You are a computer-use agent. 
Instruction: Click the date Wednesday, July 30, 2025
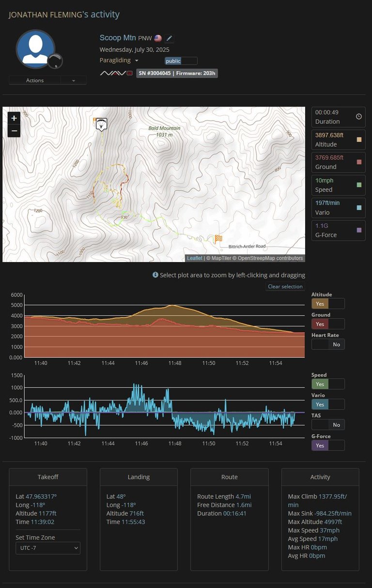tap(135, 49)
